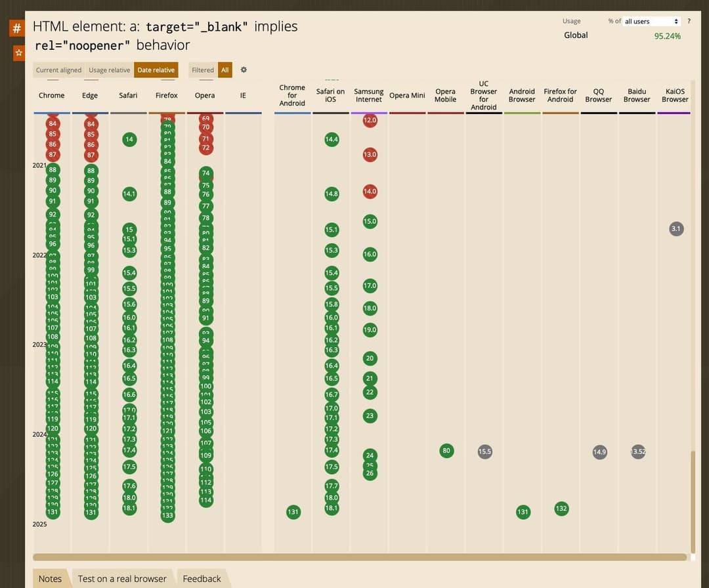Select Samsung Internet version 23
709x588 pixels.
370,416
